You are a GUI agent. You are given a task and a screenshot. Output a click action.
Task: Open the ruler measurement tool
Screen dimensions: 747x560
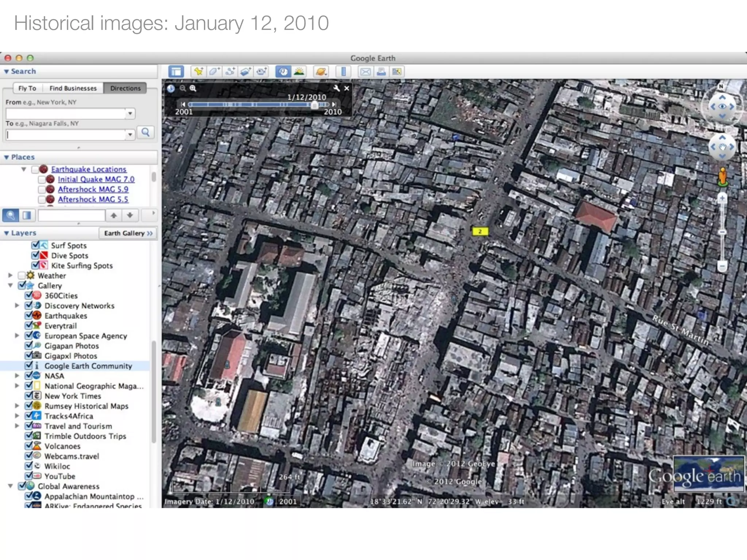(x=343, y=71)
